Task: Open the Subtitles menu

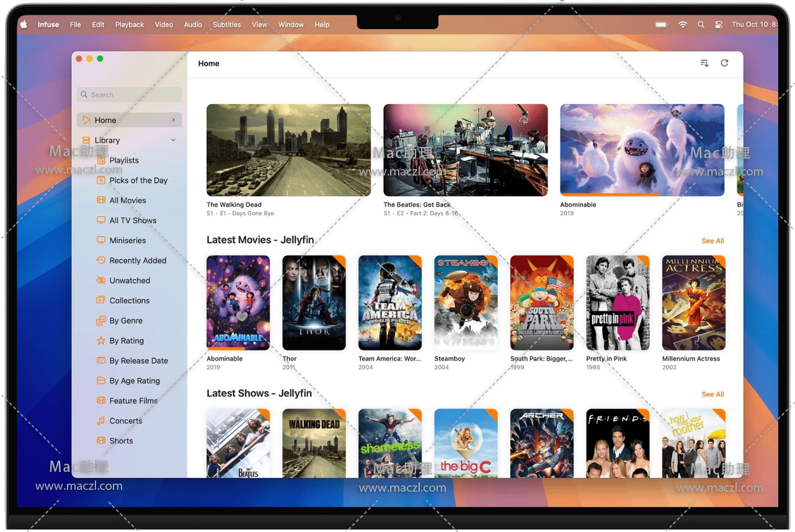Action: pyautogui.click(x=226, y=25)
